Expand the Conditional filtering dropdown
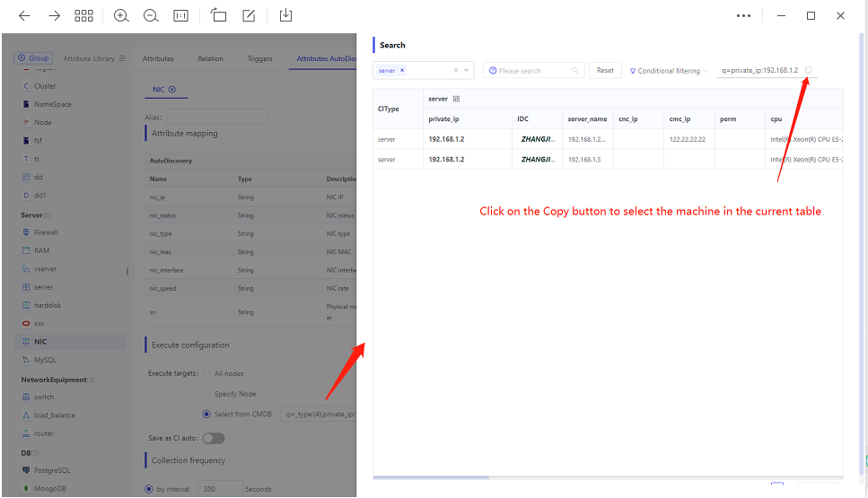This screenshot has height=498, width=868. [x=669, y=71]
